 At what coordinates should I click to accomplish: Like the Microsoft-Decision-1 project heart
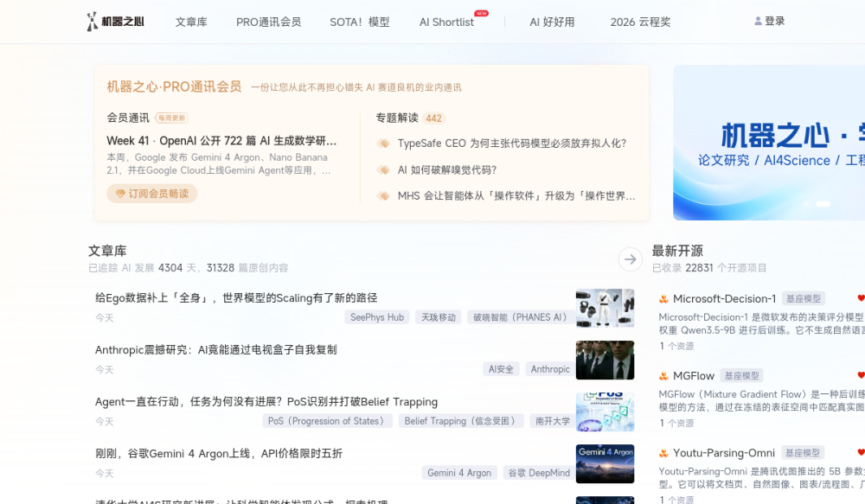tap(862, 298)
